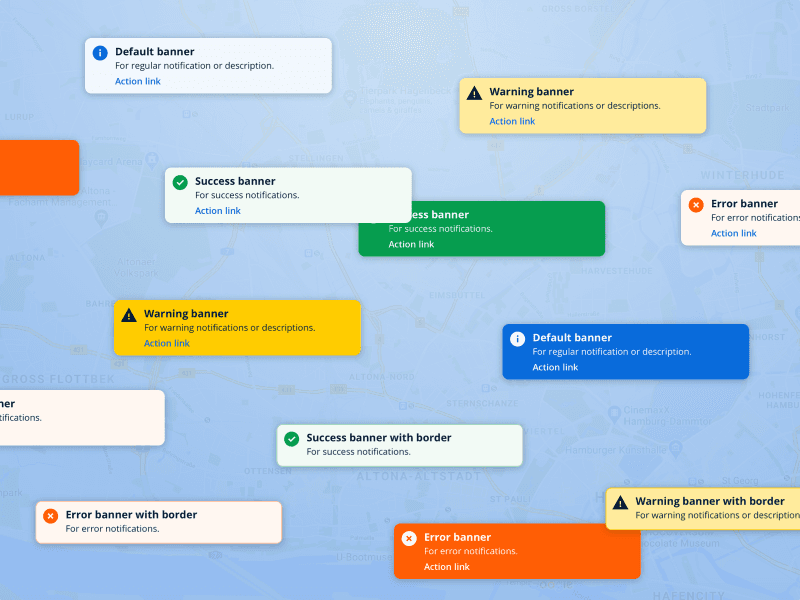Click the white info icon in the blue Default banner

(517, 339)
